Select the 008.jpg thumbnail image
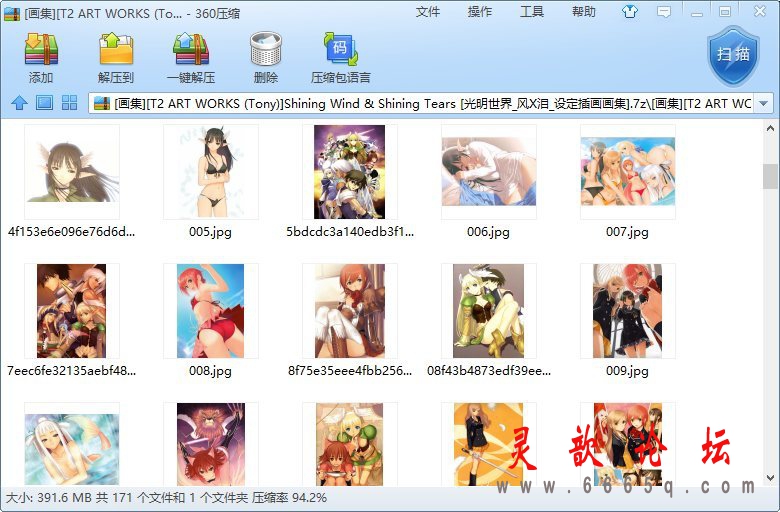The width and height of the screenshot is (780, 512). click(211, 311)
